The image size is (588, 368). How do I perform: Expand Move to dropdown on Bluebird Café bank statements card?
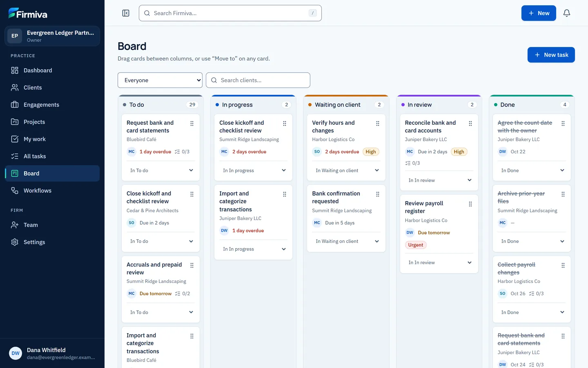pos(161,171)
